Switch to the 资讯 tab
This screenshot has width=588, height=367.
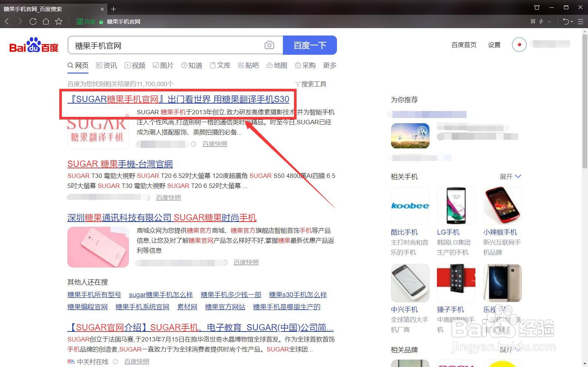(107, 65)
